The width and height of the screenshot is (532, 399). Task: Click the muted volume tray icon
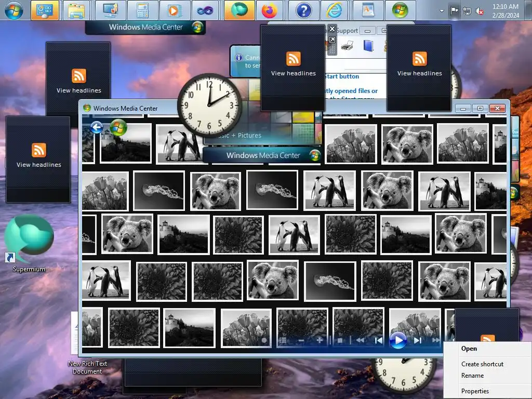coord(480,11)
